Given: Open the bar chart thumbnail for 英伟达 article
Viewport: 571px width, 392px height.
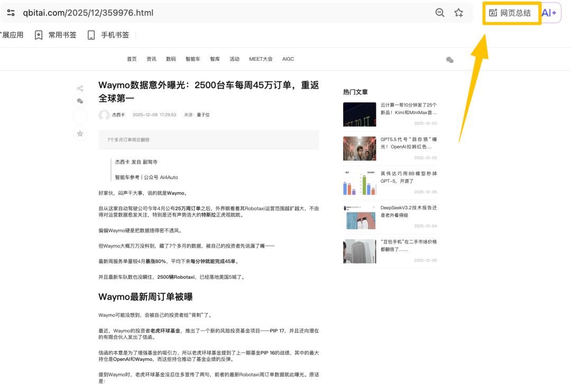Looking at the screenshot, I should coord(360,183).
